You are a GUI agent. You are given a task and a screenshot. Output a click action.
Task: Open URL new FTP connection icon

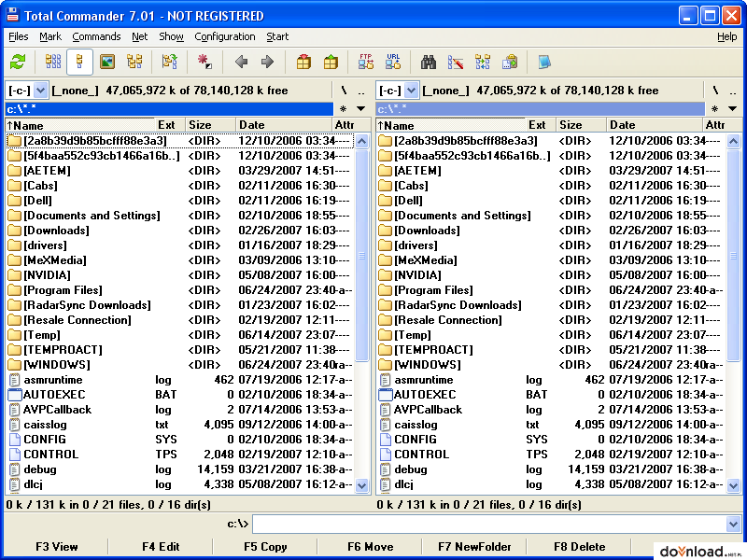click(393, 63)
